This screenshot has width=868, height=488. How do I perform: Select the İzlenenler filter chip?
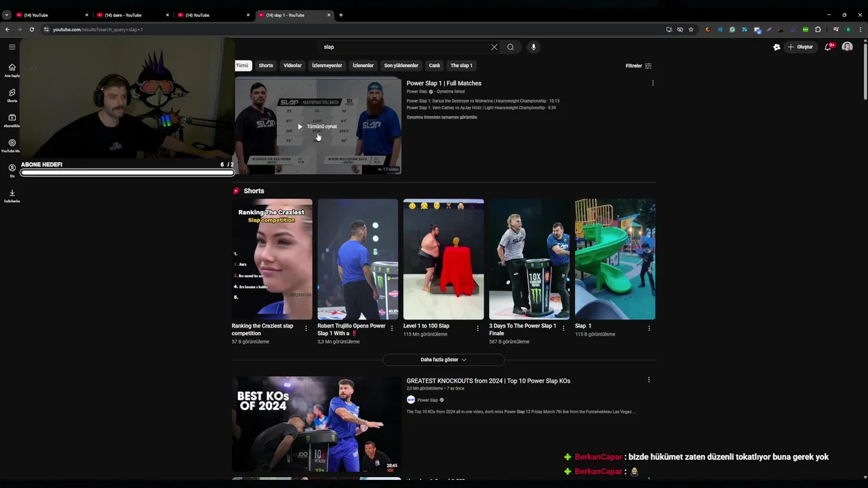[x=363, y=66]
